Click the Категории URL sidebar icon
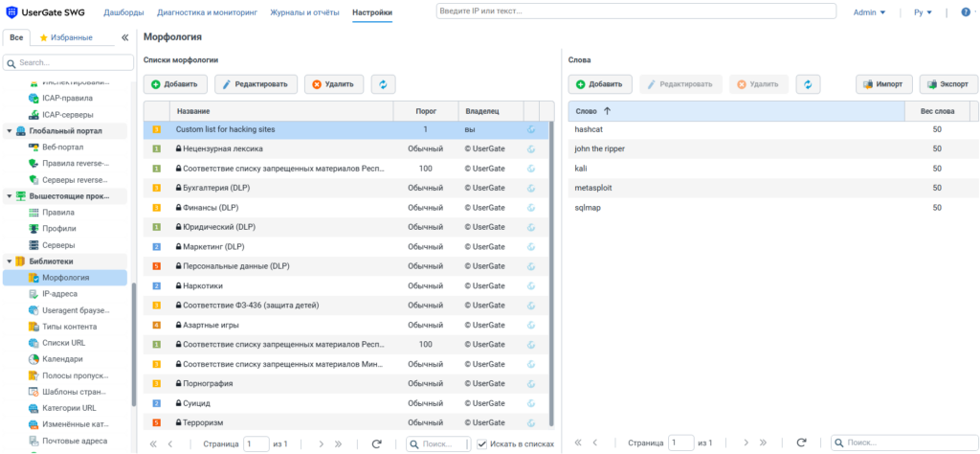 (x=33, y=408)
